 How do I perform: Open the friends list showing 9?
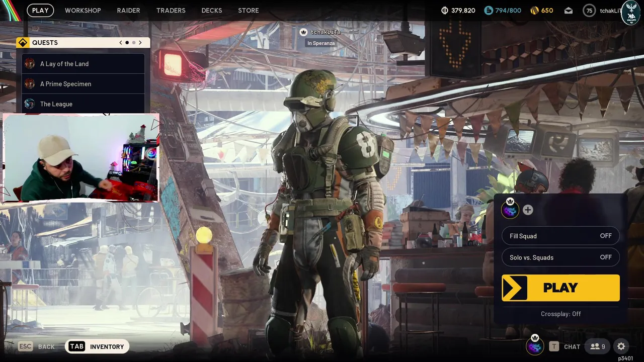click(598, 346)
